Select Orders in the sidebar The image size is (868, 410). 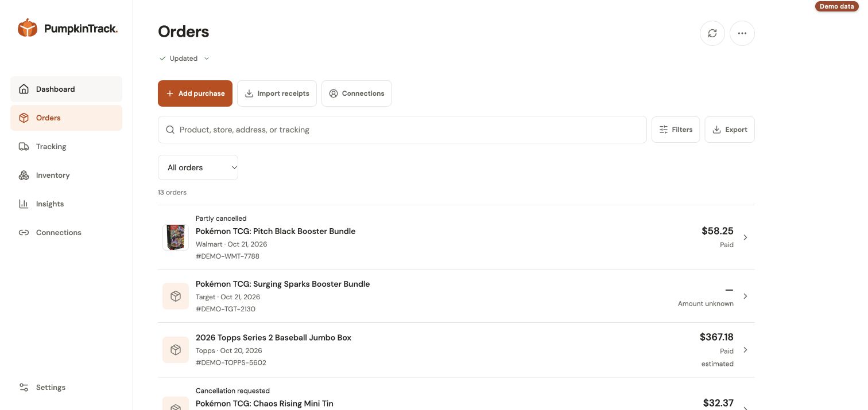(66, 118)
